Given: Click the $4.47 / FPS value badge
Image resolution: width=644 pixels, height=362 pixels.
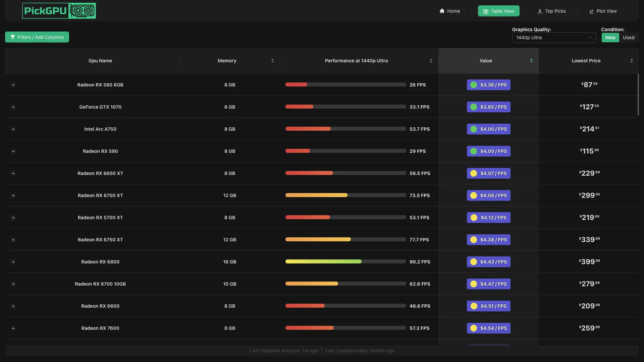Looking at the screenshot, I should (x=488, y=284).
